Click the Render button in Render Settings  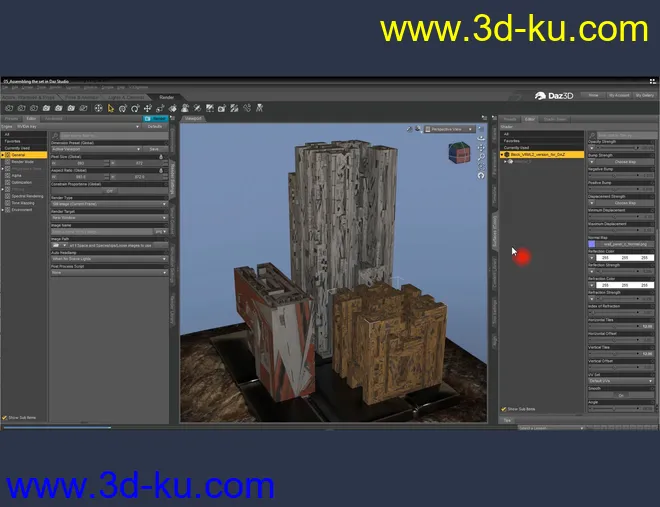pos(159,118)
